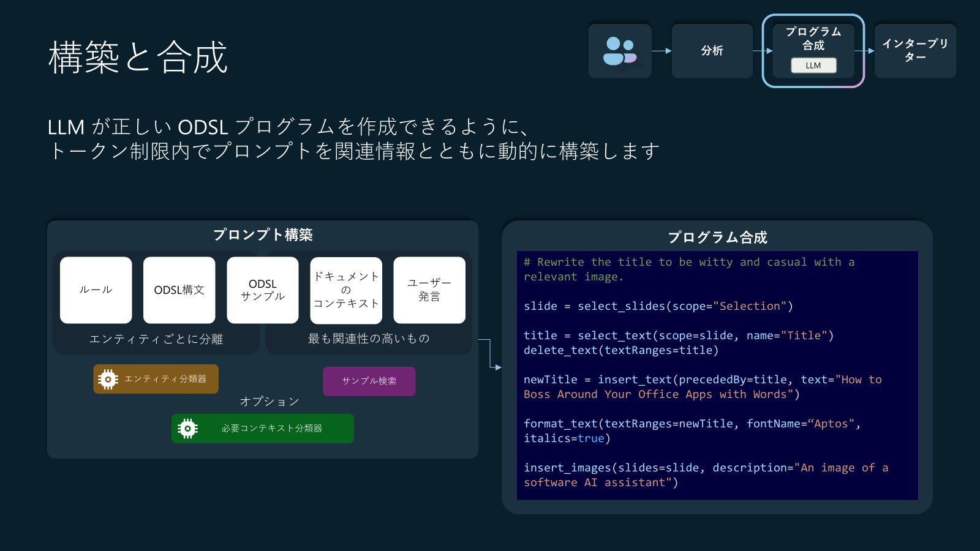Screen dimensions: 980x551
Task: Click subtitle line starting 'LLM が正しい ODSL'
Action: 288,127
